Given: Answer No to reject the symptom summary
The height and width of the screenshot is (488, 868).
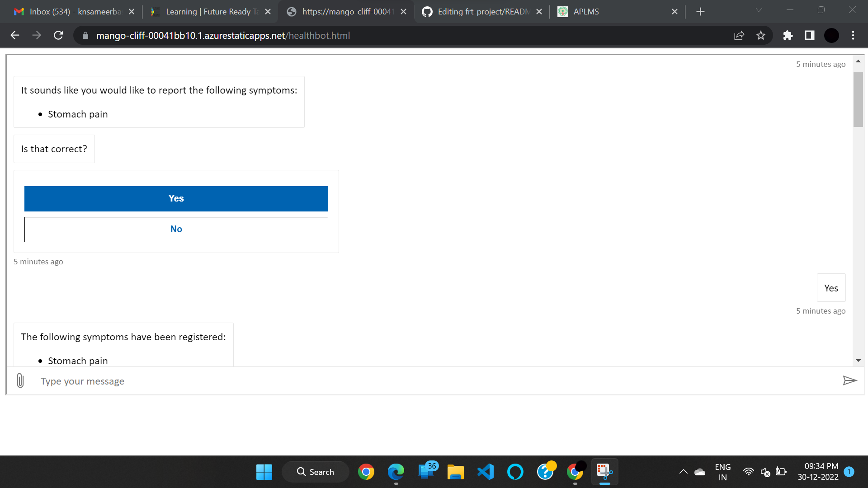Looking at the screenshot, I should coord(176,229).
